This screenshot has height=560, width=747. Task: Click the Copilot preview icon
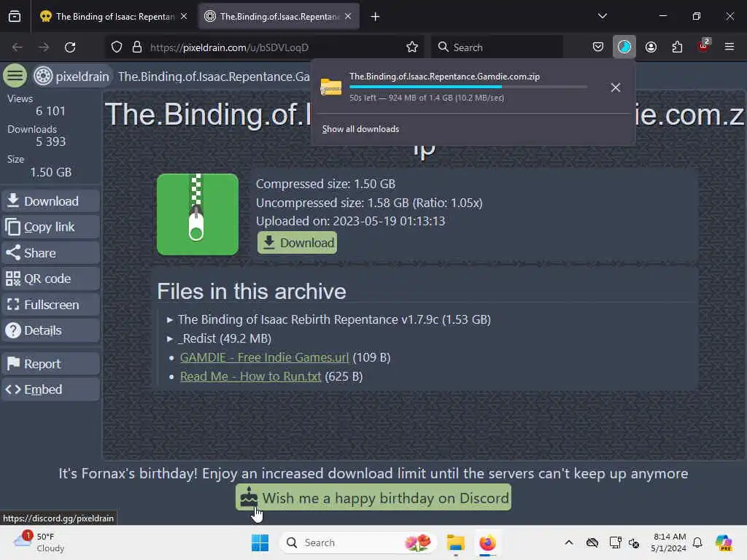point(724,542)
